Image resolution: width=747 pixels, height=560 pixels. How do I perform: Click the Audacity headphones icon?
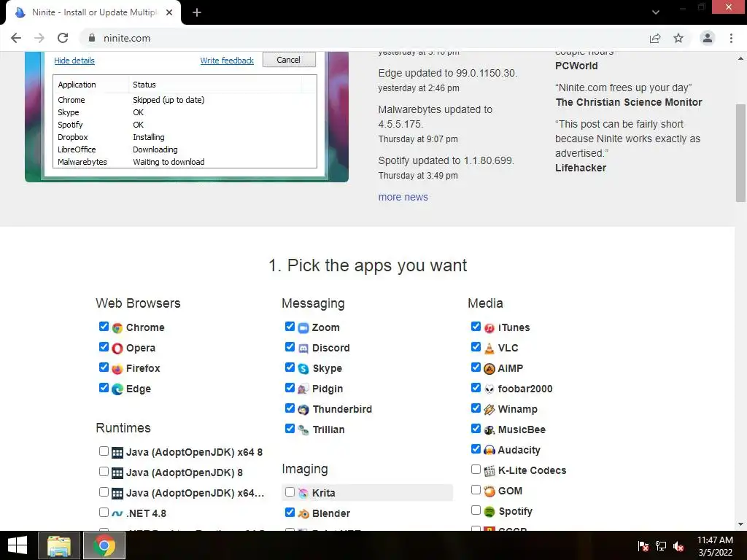[x=489, y=451]
